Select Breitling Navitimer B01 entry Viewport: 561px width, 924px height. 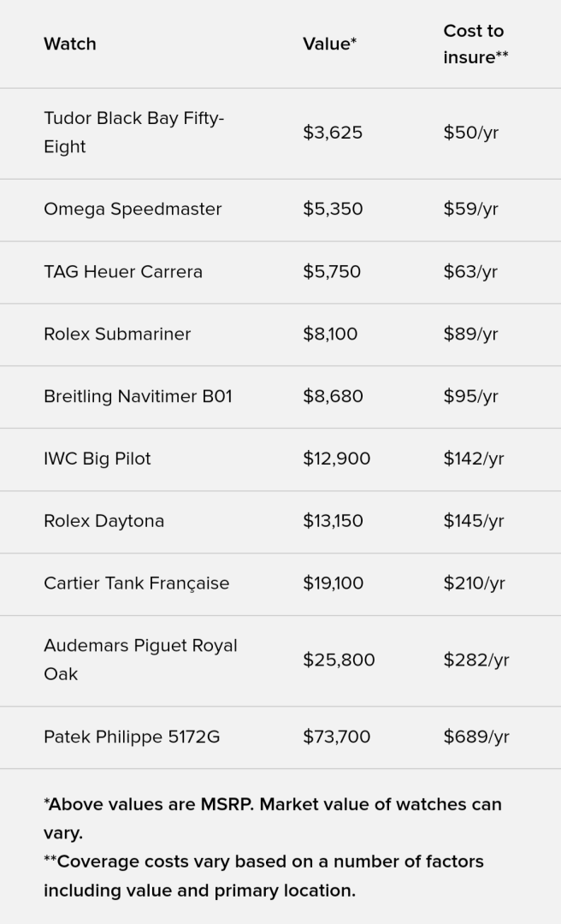(x=138, y=397)
